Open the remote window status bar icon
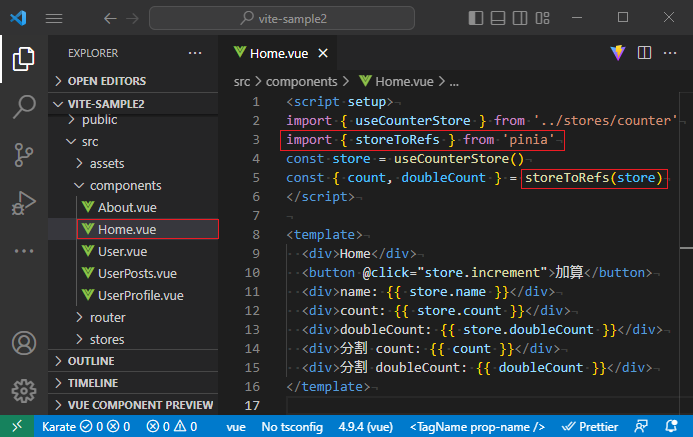The image size is (693, 437). (x=17, y=426)
